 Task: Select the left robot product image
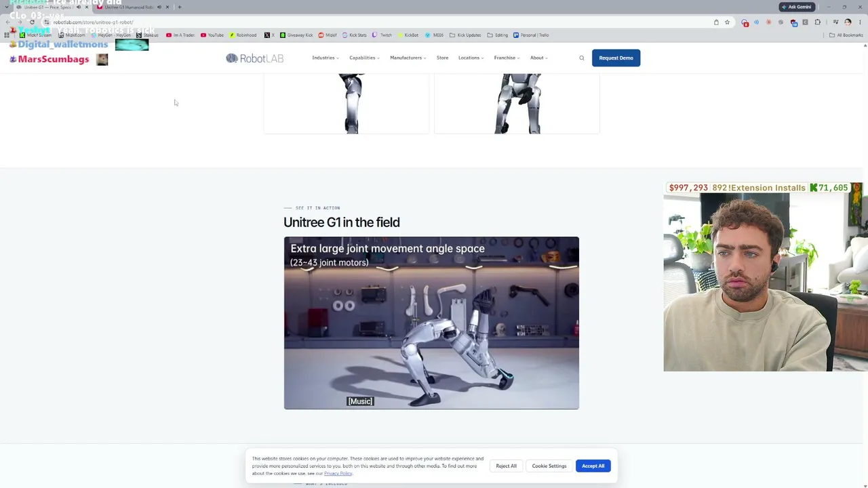[346, 104]
